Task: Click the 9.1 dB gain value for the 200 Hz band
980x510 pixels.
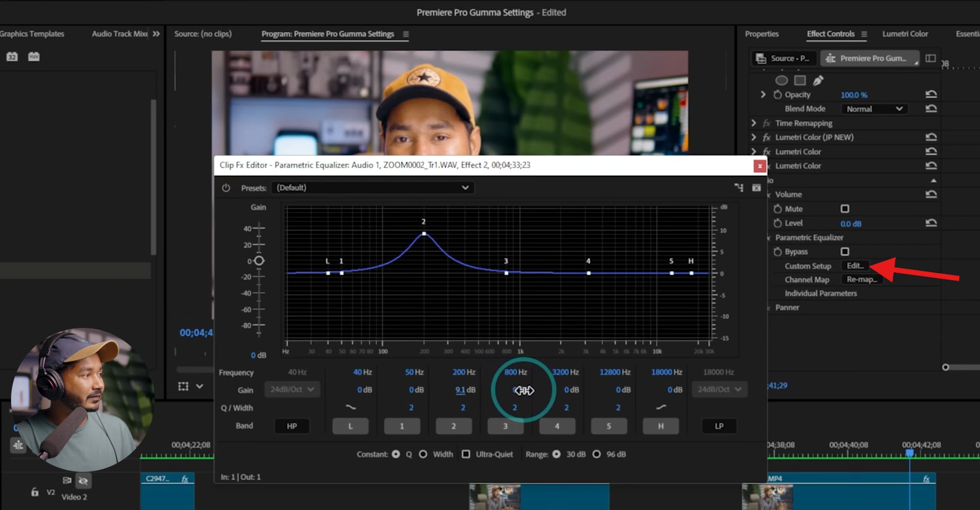Action: [461, 389]
